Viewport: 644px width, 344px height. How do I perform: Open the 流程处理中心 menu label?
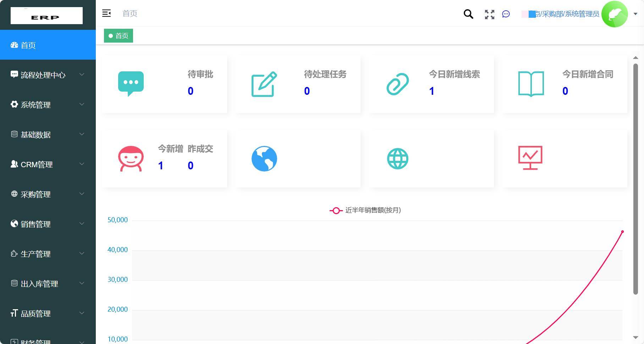pyautogui.click(x=43, y=75)
